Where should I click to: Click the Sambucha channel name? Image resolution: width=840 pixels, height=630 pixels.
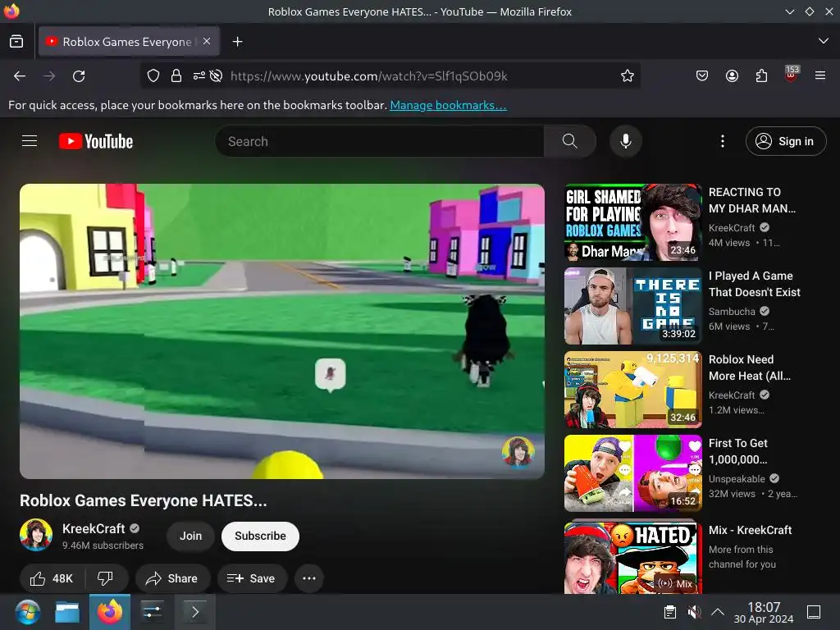(732, 311)
